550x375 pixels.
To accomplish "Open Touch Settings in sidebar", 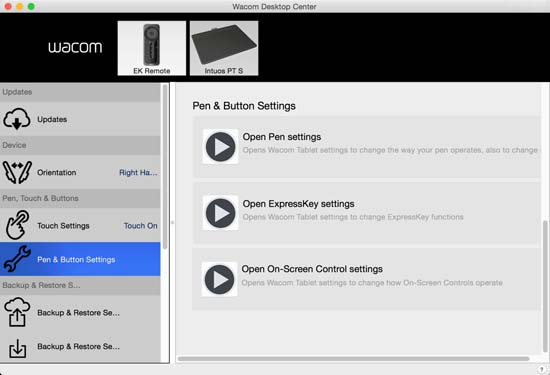I will click(80, 226).
